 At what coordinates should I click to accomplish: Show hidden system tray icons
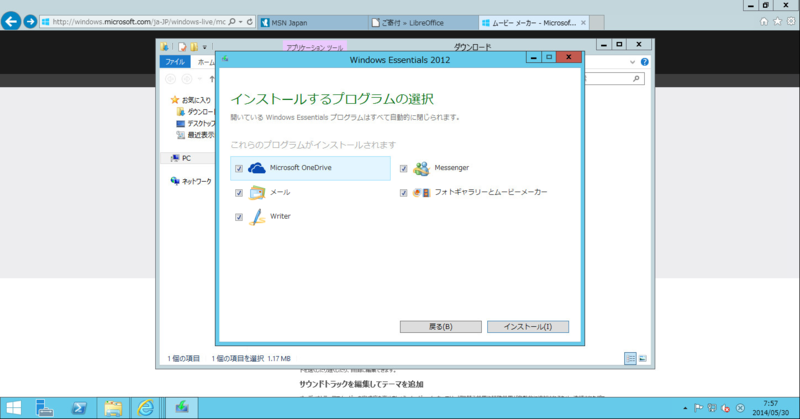(x=685, y=408)
